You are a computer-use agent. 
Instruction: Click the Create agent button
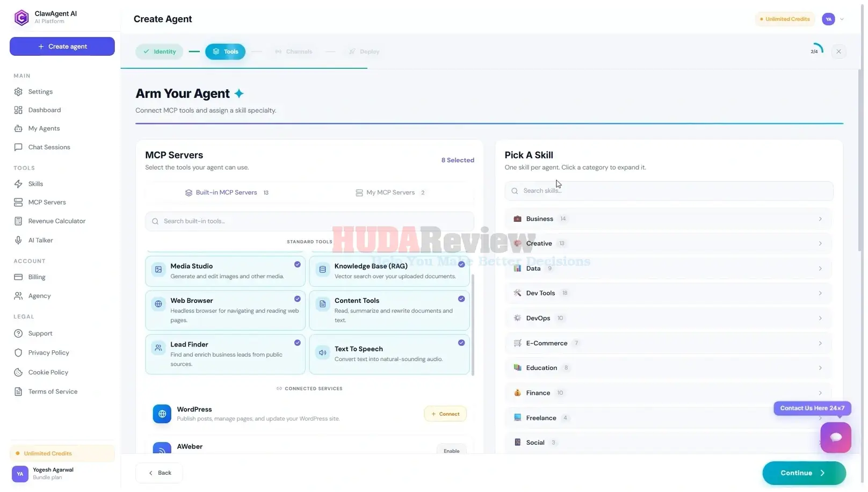(62, 47)
